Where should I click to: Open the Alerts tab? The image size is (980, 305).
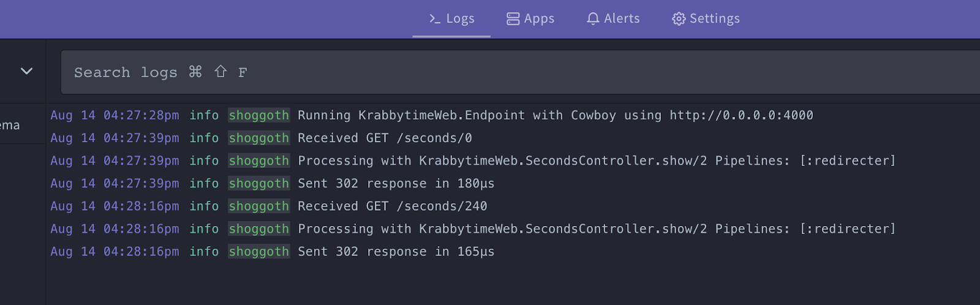pyautogui.click(x=613, y=19)
